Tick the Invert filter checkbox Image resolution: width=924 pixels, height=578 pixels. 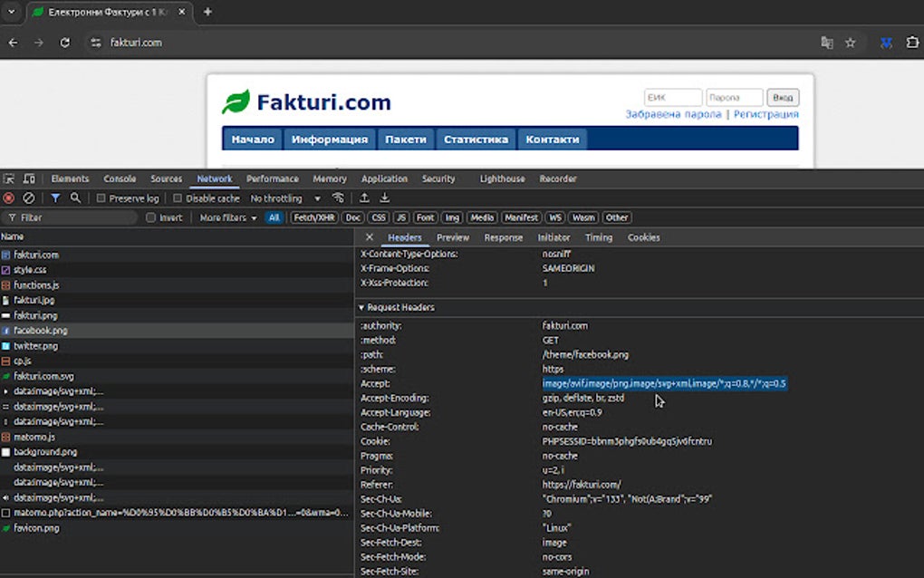point(151,218)
